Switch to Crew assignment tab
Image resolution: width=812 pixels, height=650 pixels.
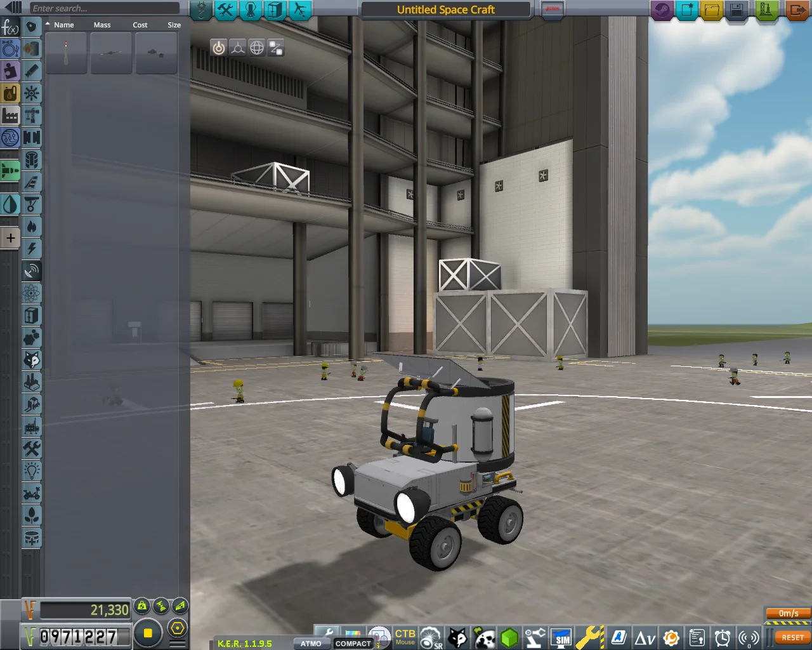coord(250,10)
